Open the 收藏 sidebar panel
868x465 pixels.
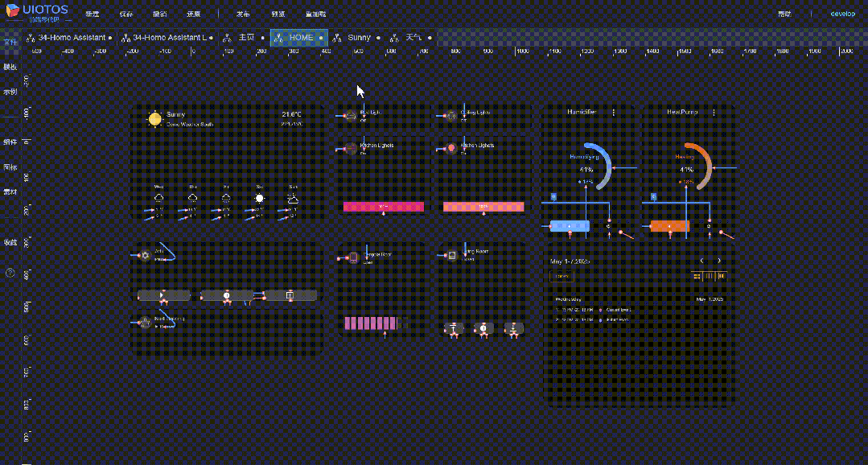[x=10, y=242]
